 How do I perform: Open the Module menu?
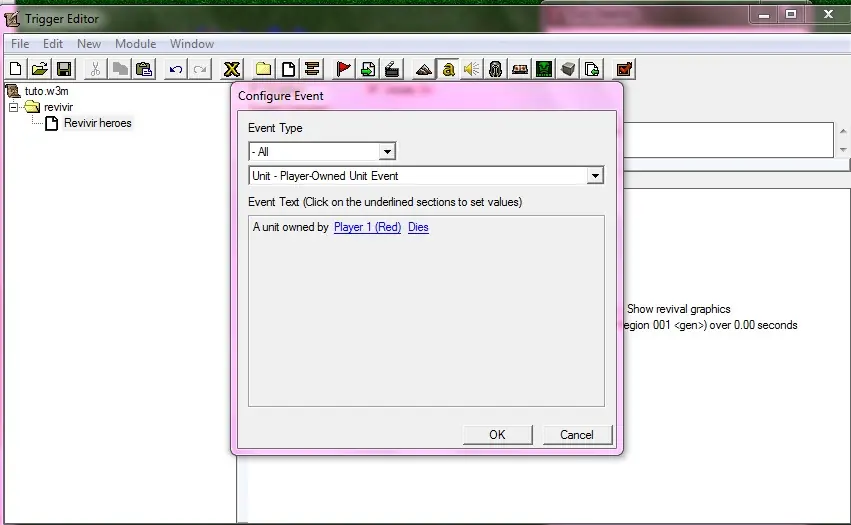pyautogui.click(x=136, y=43)
